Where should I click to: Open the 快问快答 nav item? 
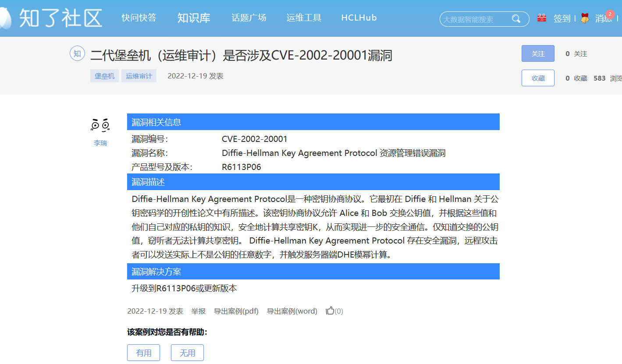coord(139,18)
